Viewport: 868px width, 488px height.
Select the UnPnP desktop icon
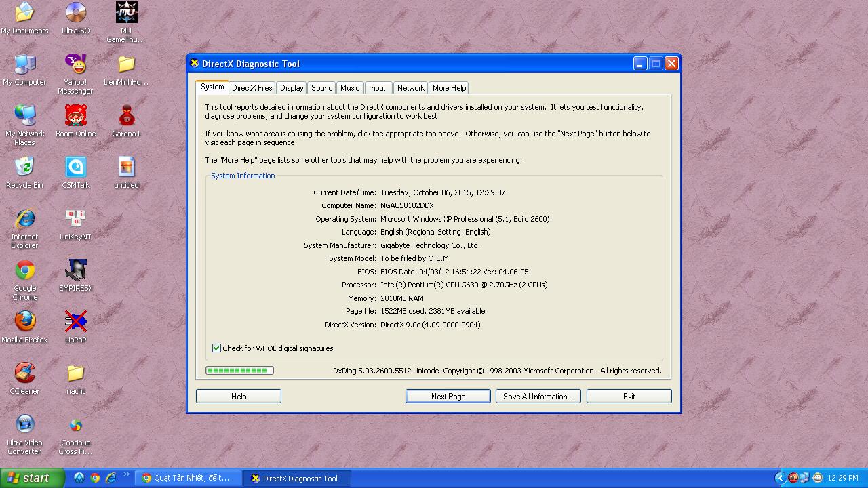[x=75, y=327]
